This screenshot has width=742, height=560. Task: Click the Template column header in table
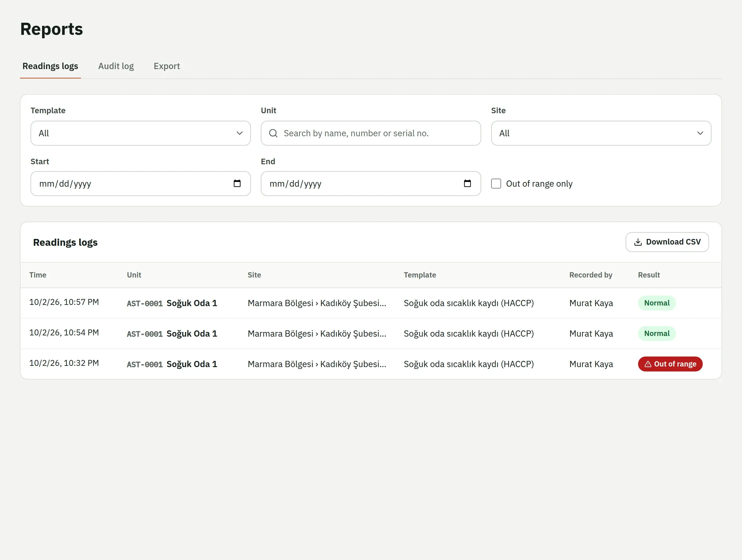[420, 275]
